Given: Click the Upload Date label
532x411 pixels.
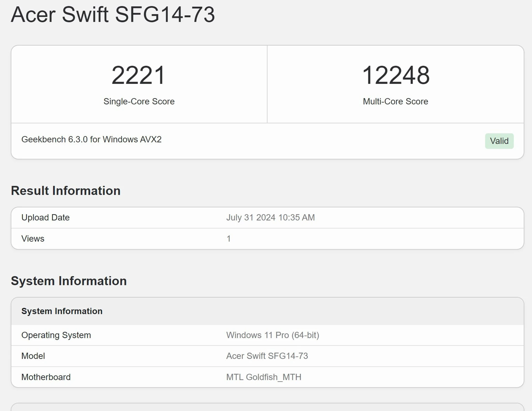Looking at the screenshot, I should point(45,218).
